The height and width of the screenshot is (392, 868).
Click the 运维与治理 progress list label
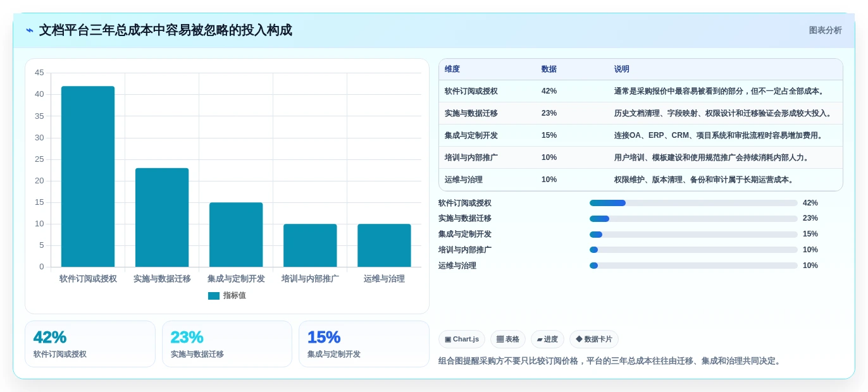tap(457, 266)
